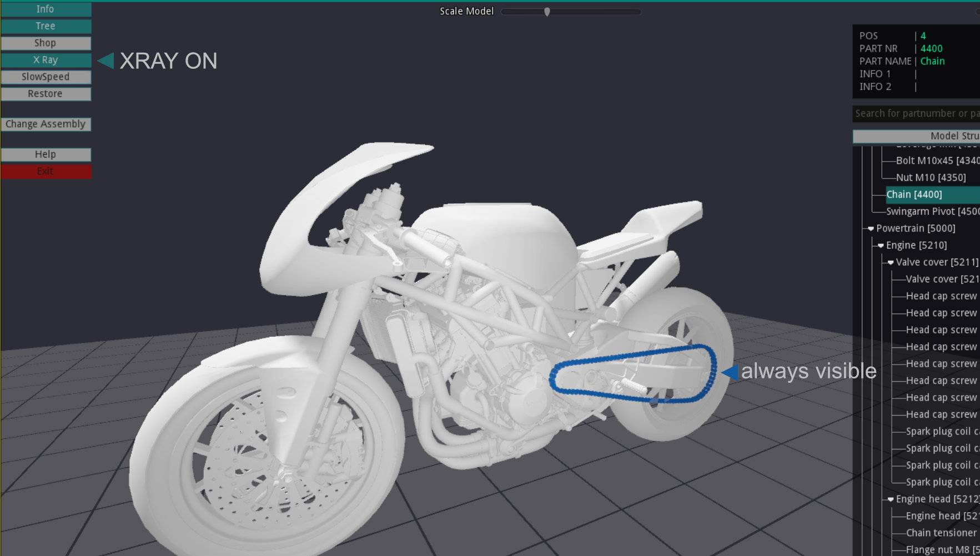This screenshot has height=556, width=980.
Task: Collapse the Powertrain [5000] tree node
Action: [871, 229]
